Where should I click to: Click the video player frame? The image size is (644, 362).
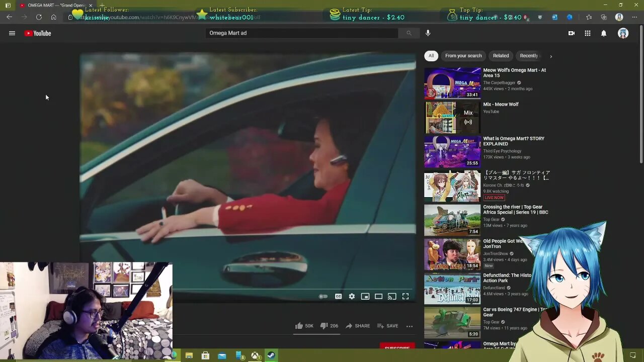(248, 178)
